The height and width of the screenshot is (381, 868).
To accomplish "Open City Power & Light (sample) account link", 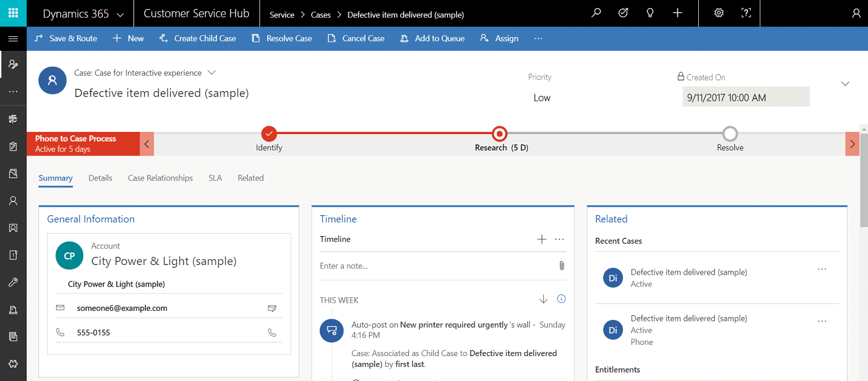I will (x=164, y=261).
